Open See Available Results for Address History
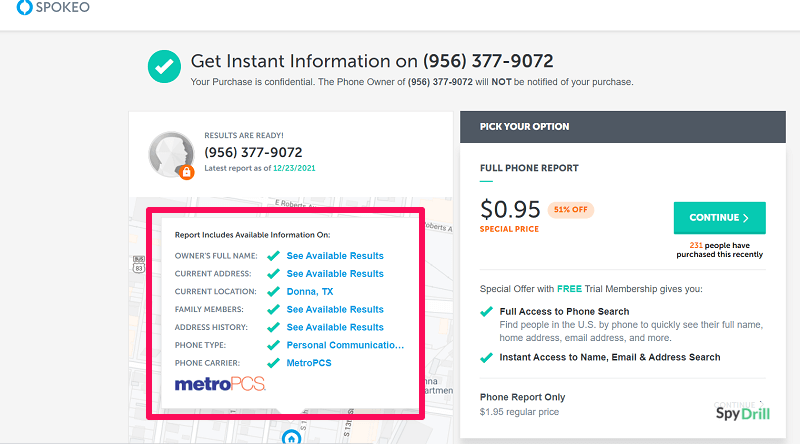Viewport: 800px width, 444px height. click(335, 328)
